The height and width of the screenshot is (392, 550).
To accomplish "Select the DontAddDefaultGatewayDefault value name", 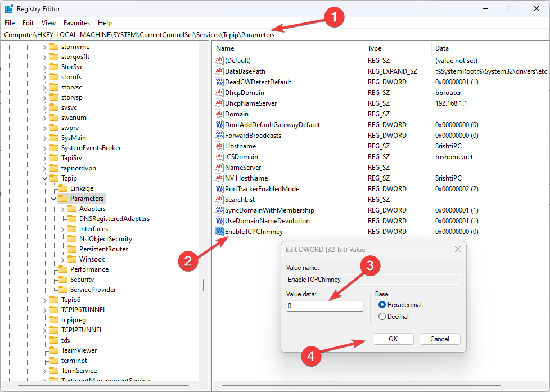I will 273,125.
